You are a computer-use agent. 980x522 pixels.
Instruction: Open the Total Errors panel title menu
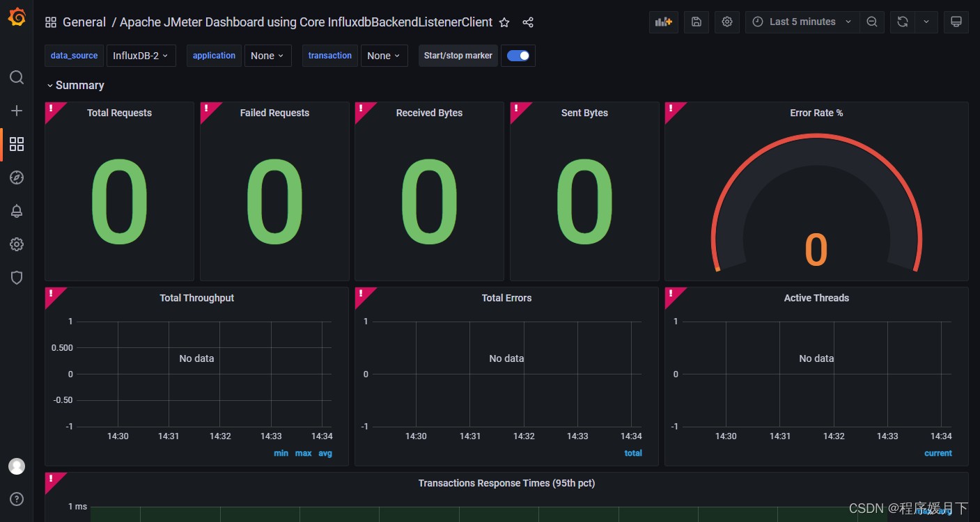click(506, 298)
